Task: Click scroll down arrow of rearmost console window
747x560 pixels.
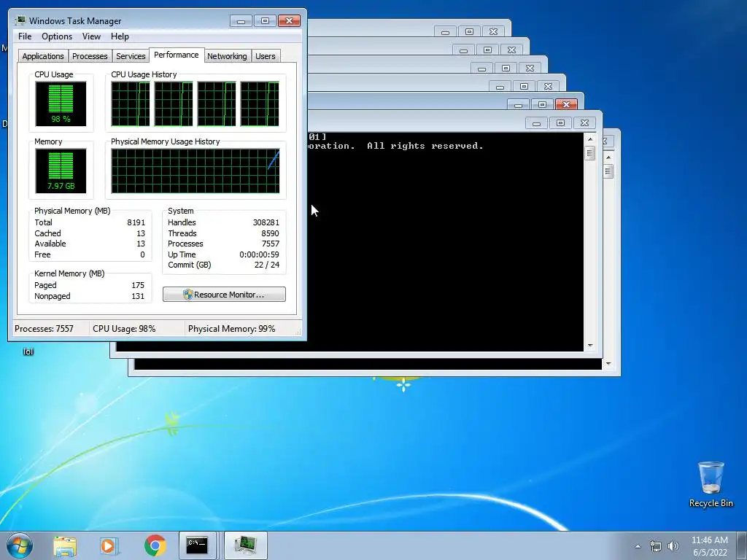Action: click(608, 364)
